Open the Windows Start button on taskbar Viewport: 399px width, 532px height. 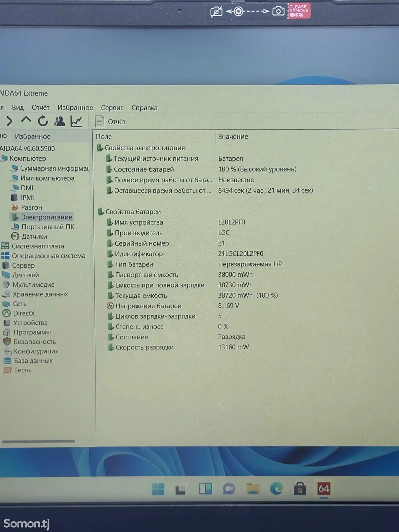pyautogui.click(x=158, y=489)
